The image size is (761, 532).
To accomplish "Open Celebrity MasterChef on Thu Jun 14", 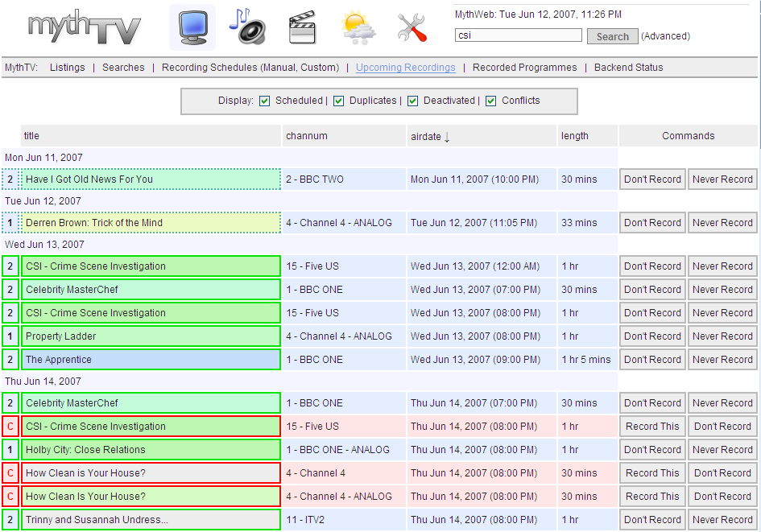I will point(151,403).
